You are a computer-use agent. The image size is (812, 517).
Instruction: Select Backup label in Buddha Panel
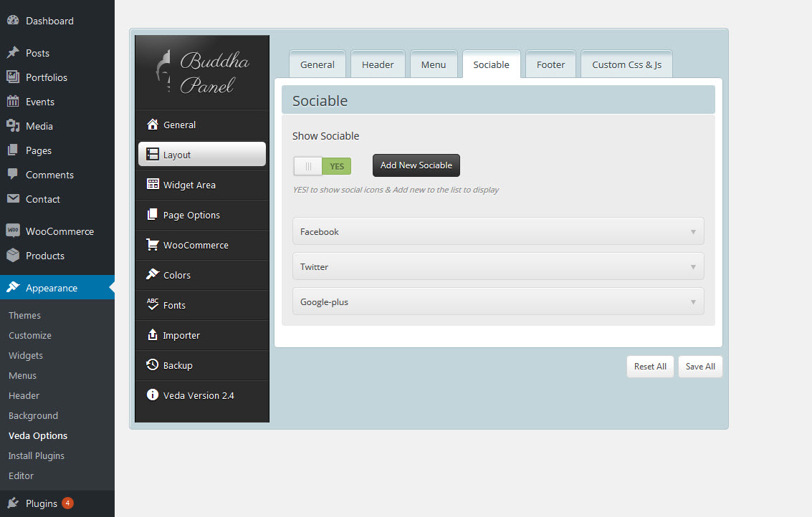tap(178, 365)
